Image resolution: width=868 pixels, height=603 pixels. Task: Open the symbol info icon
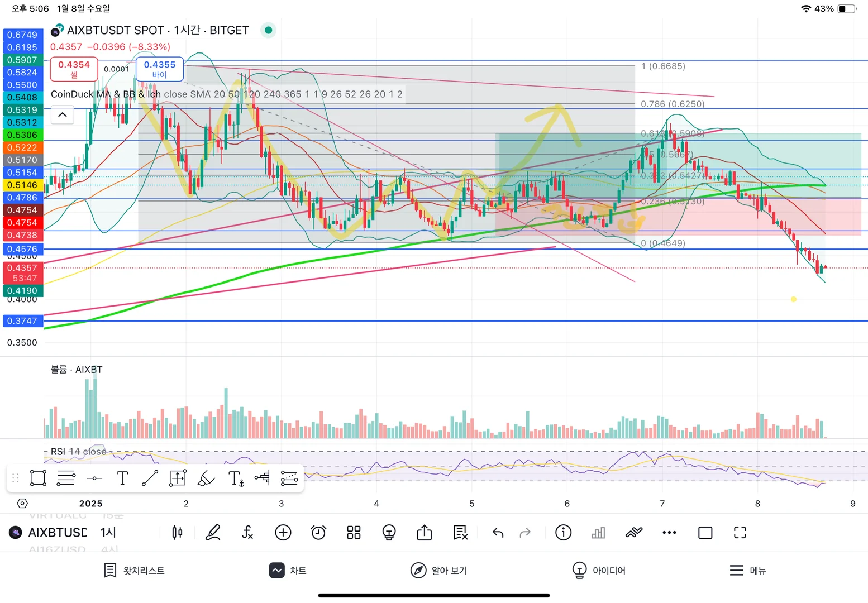click(563, 533)
